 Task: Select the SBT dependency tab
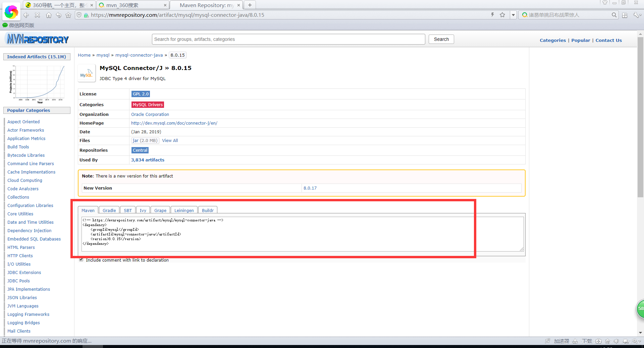128,210
